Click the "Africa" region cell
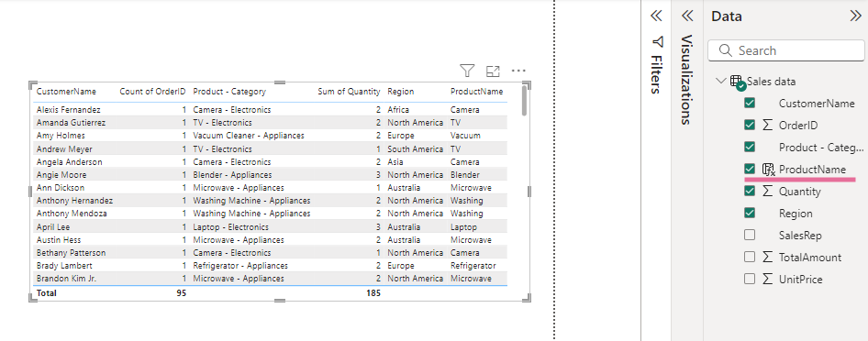 tap(398, 109)
